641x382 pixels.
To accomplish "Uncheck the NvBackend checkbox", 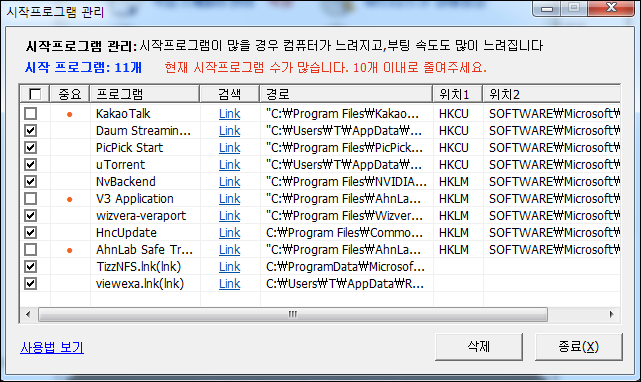I will pyautogui.click(x=31, y=181).
